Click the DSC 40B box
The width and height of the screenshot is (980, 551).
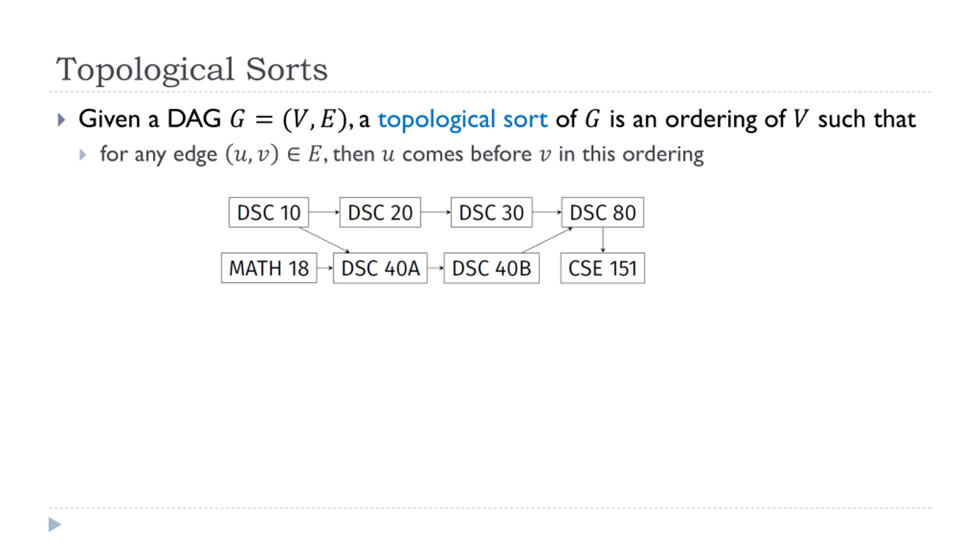tap(492, 268)
